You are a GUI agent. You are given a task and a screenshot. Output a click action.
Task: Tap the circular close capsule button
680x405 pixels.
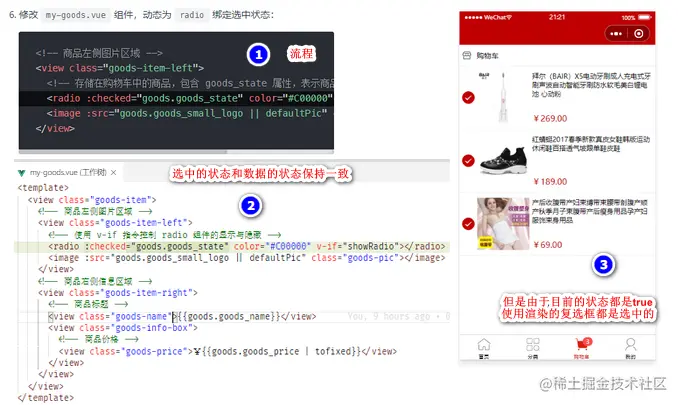click(x=638, y=33)
